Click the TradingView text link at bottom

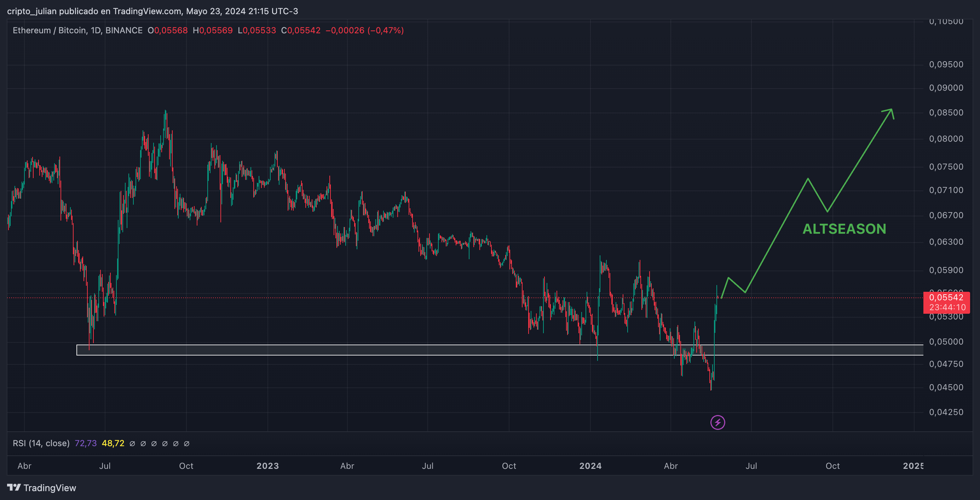[50, 488]
